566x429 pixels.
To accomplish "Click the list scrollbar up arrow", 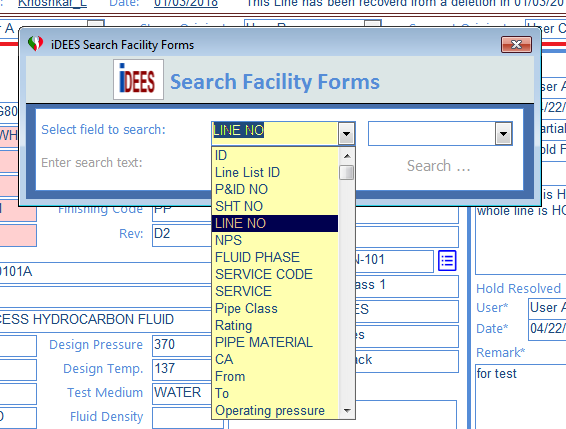I will click(x=347, y=156).
